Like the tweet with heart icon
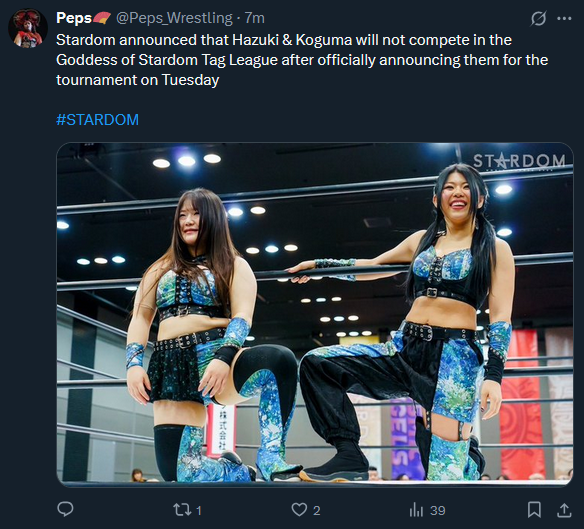This screenshot has width=584, height=529. pyautogui.click(x=299, y=509)
